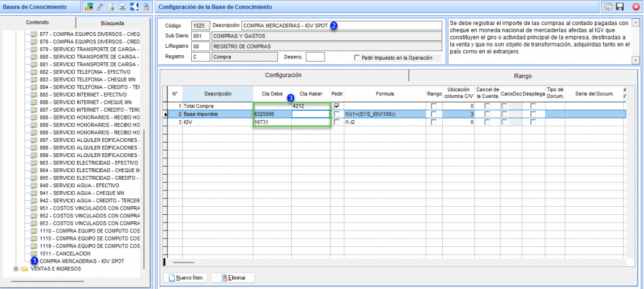Click the trash delete icon in toolbar
The image size is (644, 289).
pos(145,6)
